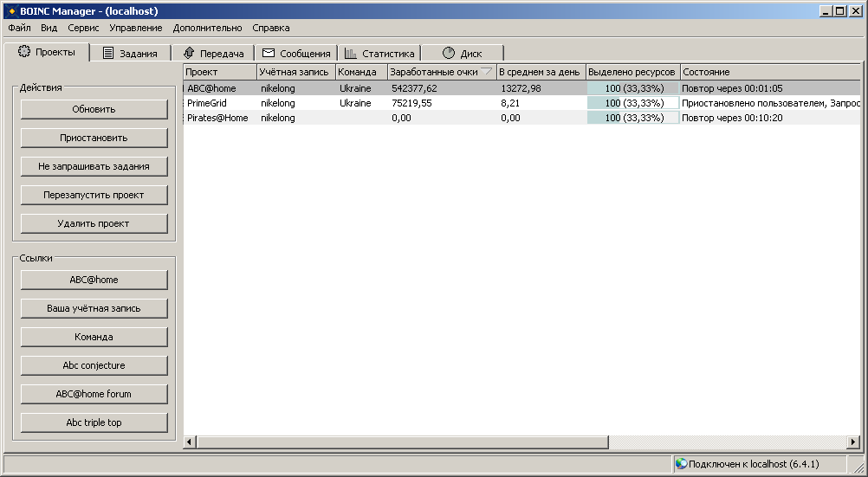868x477 pixels.
Task: Click the connection status globe icon
Action: coord(681,464)
